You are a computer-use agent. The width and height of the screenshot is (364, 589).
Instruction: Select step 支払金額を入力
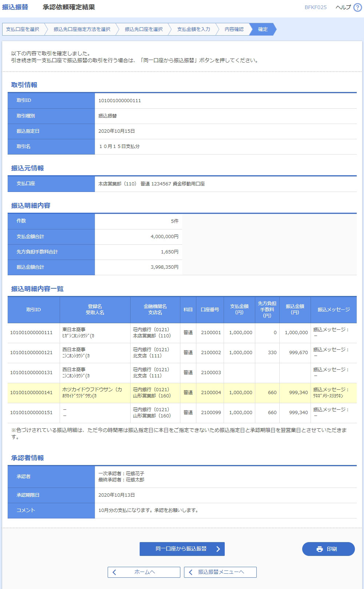(x=193, y=29)
